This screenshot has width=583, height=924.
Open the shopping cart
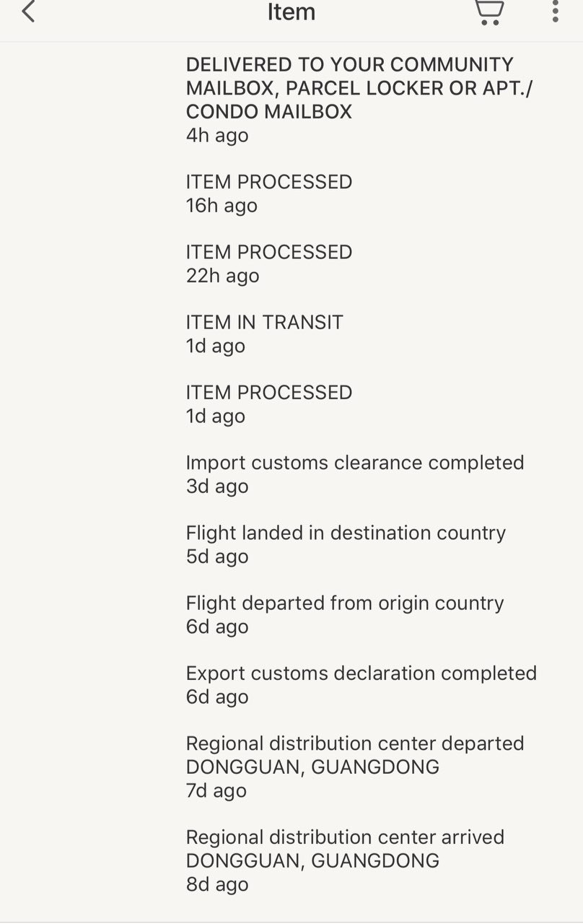pyautogui.click(x=489, y=12)
